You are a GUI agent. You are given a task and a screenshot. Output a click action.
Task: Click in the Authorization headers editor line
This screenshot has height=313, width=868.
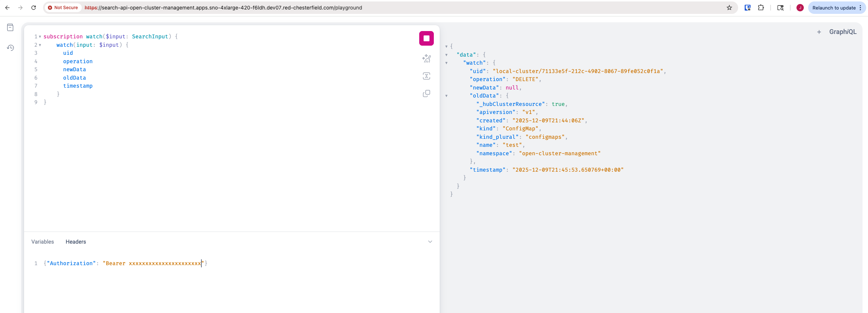coord(146,263)
